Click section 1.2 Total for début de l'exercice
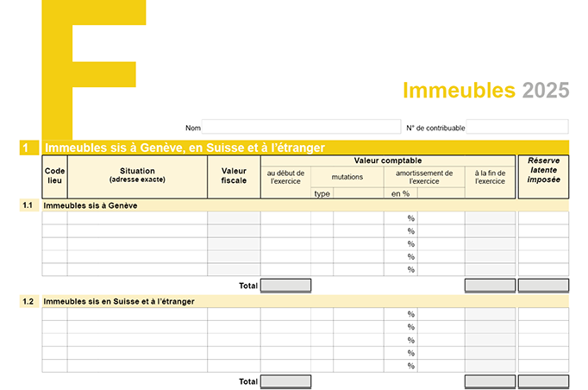This screenshot has width=588, height=390. 285,381
